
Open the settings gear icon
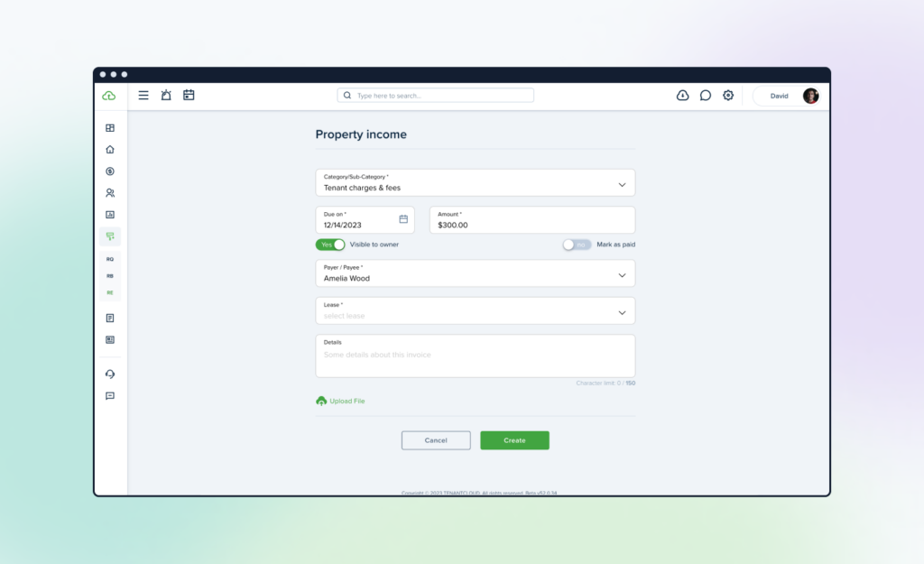[728, 96]
